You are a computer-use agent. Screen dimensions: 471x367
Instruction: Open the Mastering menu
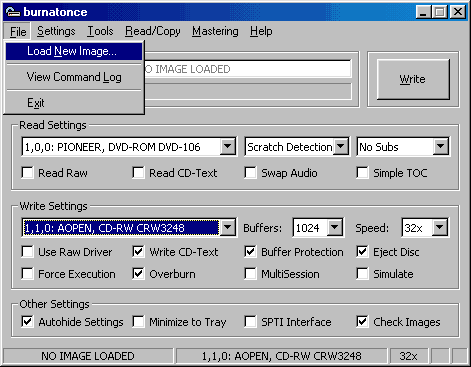click(215, 31)
